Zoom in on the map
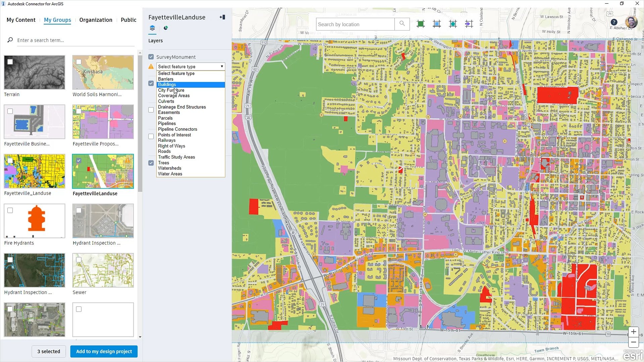The width and height of the screenshot is (644, 362). [633, 332]
